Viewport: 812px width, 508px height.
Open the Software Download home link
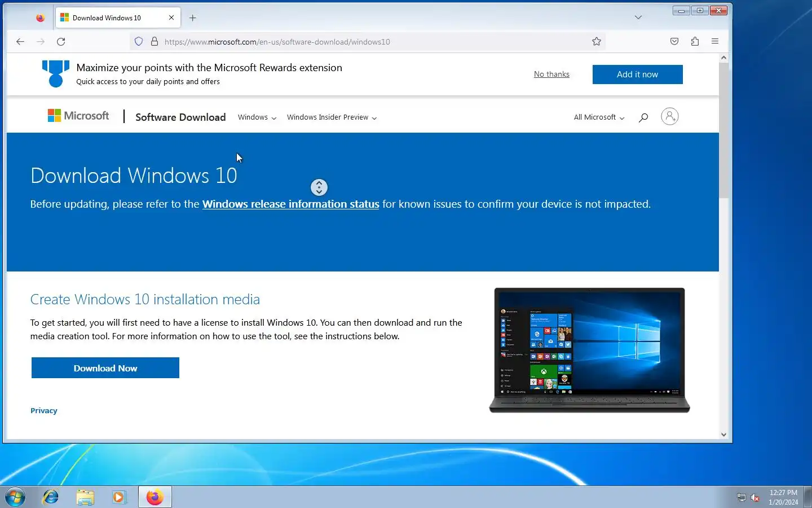click(180, 117)
